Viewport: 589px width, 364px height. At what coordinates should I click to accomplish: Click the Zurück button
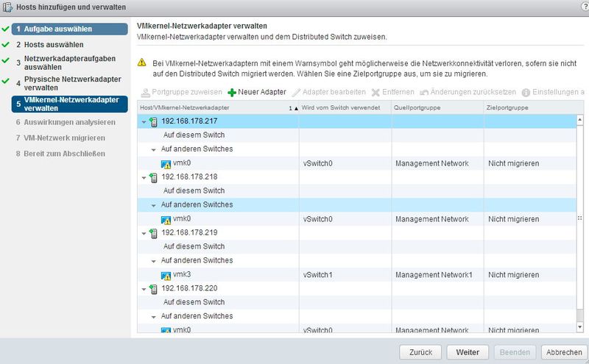pyautogui.click(x=420, y=352)
